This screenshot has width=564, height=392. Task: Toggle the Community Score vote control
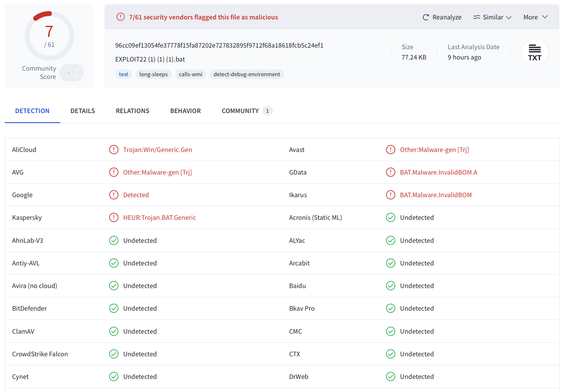(x=72, y=73)
